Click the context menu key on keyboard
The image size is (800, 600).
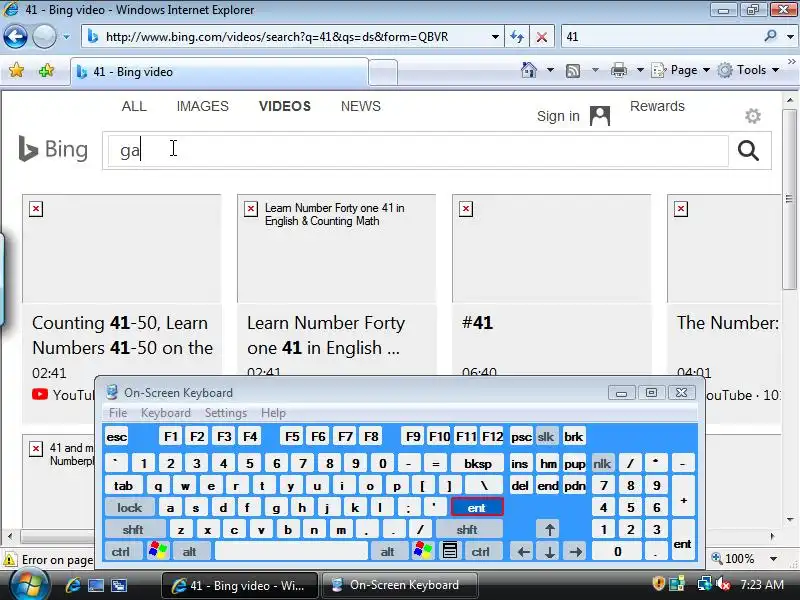[449, 551]
